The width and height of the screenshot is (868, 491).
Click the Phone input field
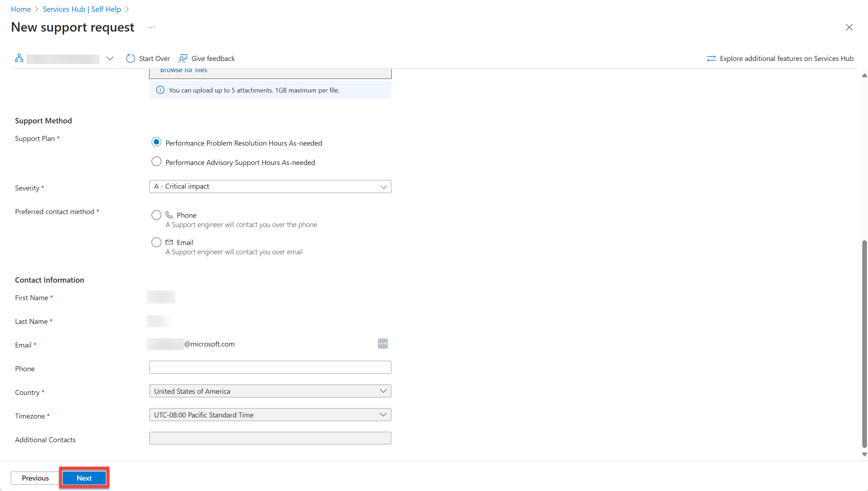[x=270, y=367]
